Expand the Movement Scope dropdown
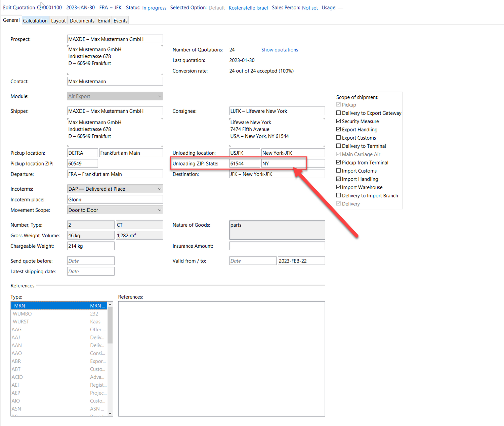Image resolution: width=504 pixels, height=426 pixels. pos(115,210)
